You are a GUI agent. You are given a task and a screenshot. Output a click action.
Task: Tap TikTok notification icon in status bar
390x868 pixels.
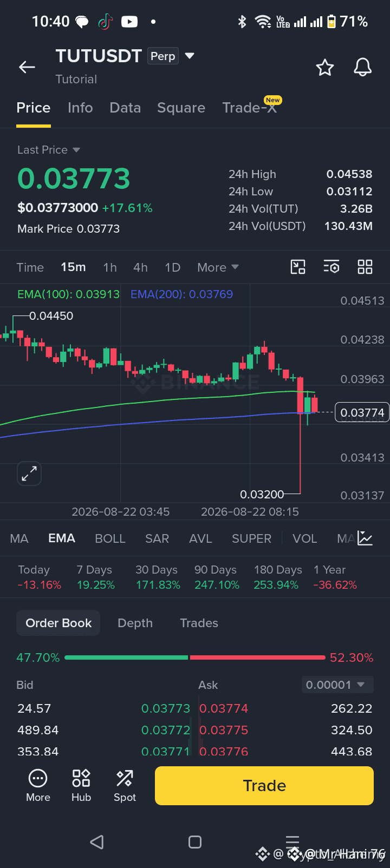coord(105,22)
